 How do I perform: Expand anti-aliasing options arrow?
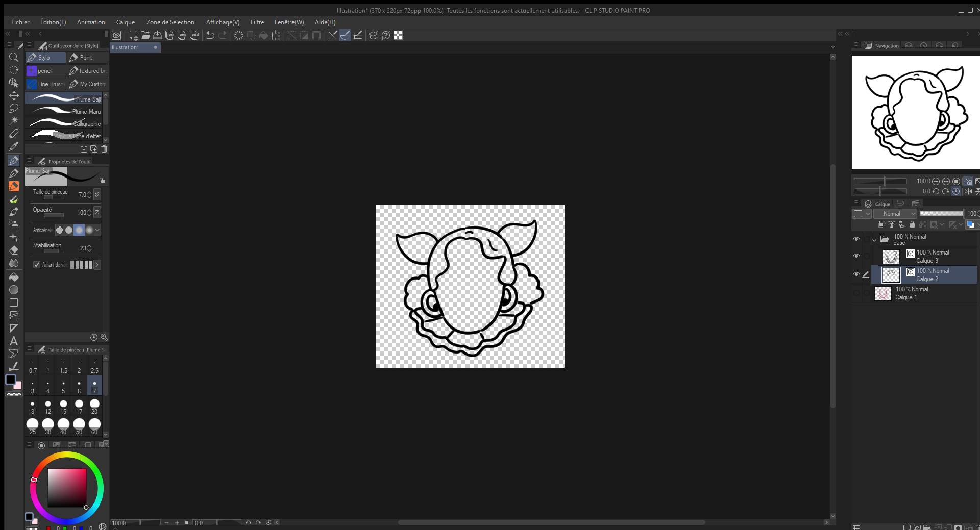(x=97, y=230)
